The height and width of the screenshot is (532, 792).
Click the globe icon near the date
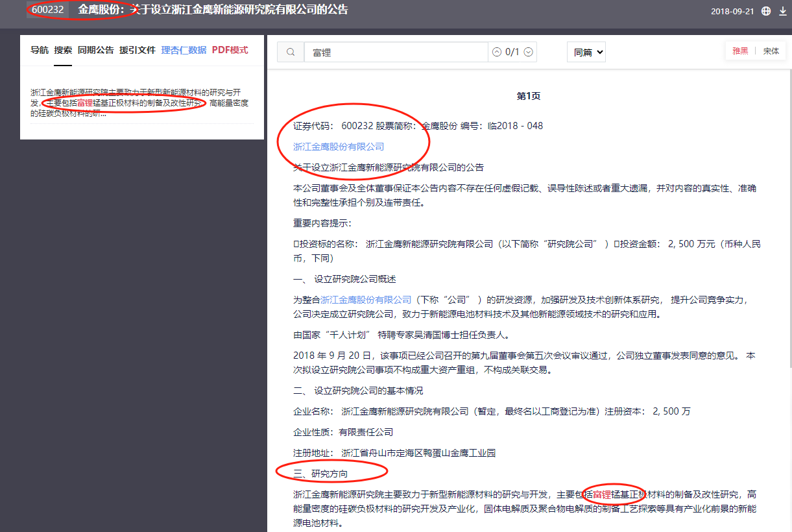click(x=766, y=11)
